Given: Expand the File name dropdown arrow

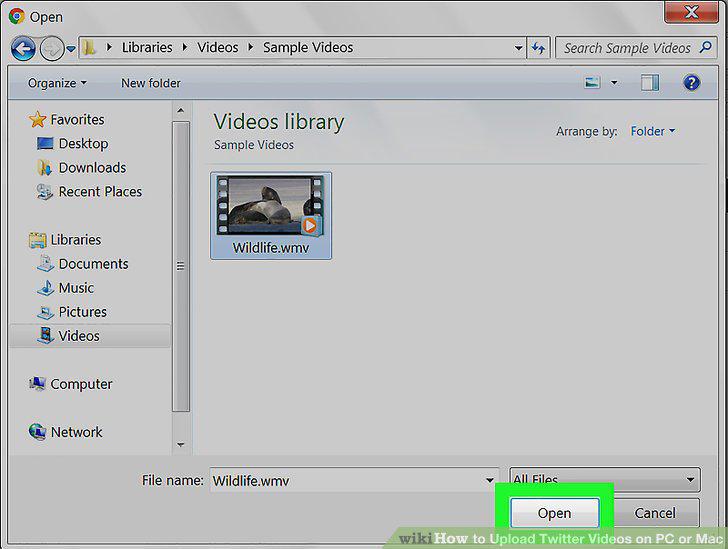Looking at the screenshot, I should (x=490, y=480).
